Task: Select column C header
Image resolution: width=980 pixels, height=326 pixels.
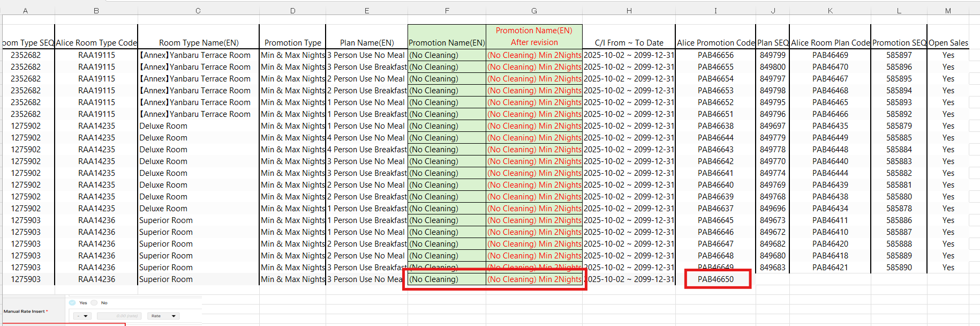Action: point(198,11)
